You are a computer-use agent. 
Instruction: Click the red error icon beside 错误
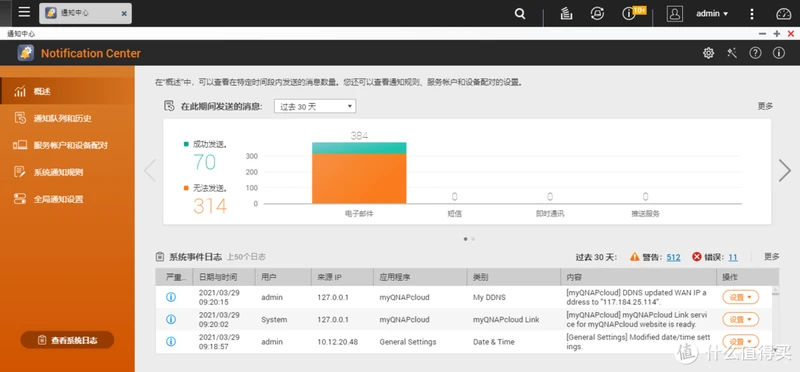click(x=696, y=257)
